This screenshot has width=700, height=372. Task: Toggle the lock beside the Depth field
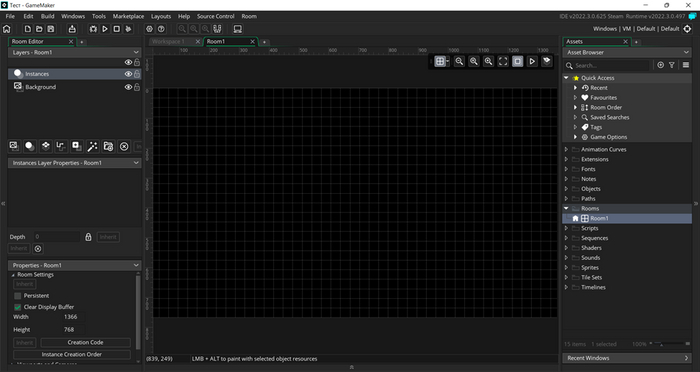[88, 237]
